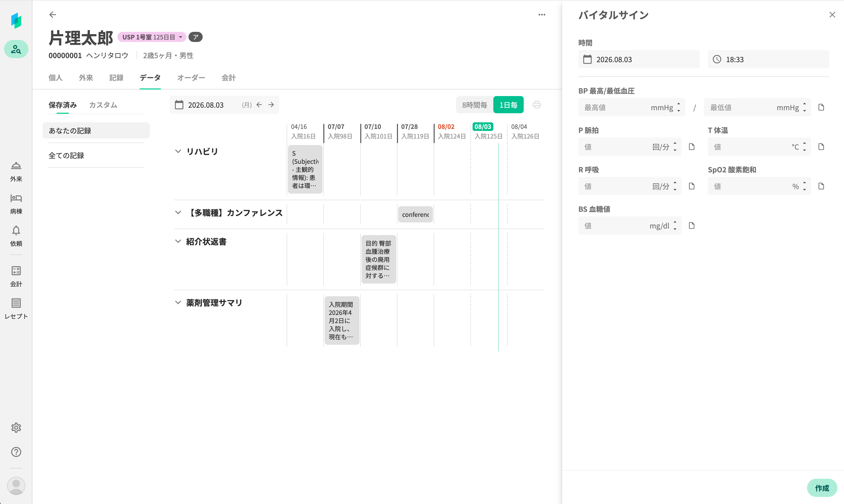The width and height of the screenshot is (844, 504).
Task: Switch to the 記録 tab
Action: [x=116, y=78]
